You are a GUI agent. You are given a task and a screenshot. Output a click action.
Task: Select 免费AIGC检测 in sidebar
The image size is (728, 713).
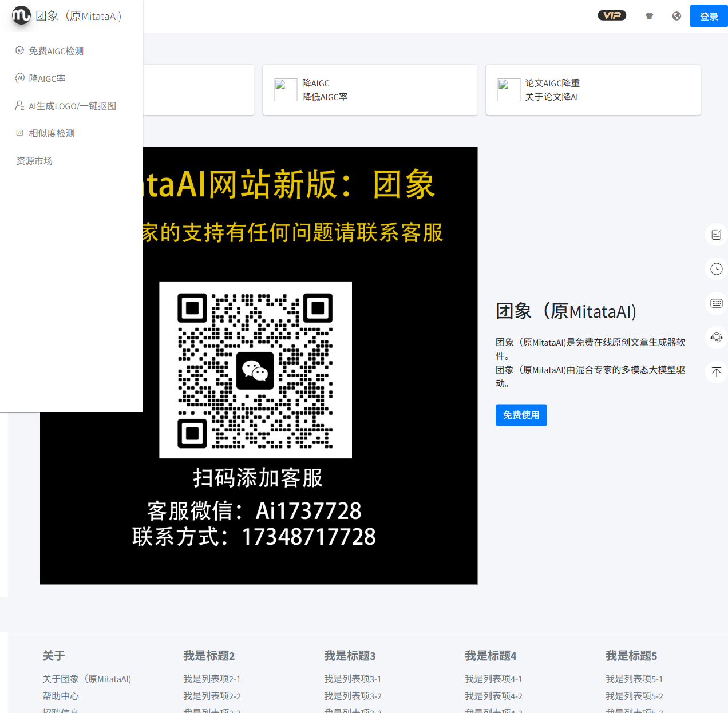point(56,51)
